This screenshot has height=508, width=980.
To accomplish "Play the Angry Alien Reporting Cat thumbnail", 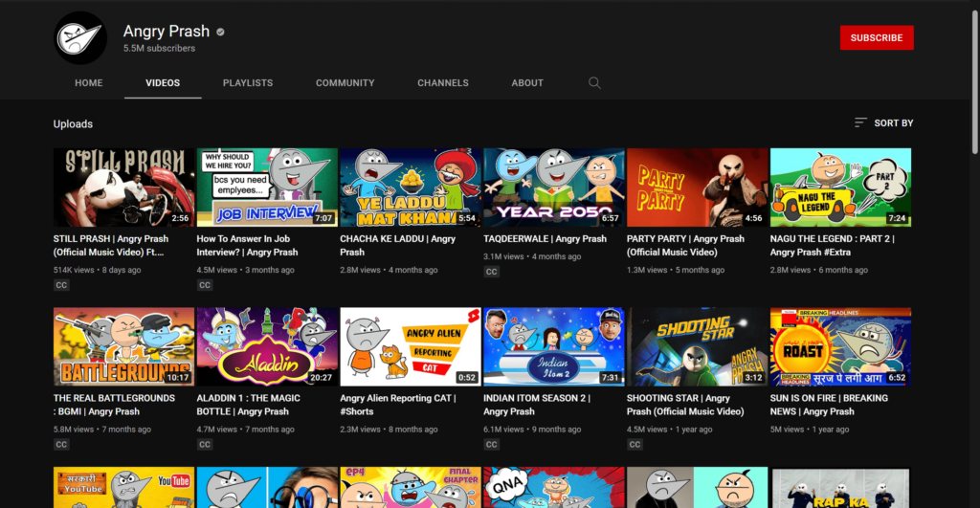I will pos(410,346).
